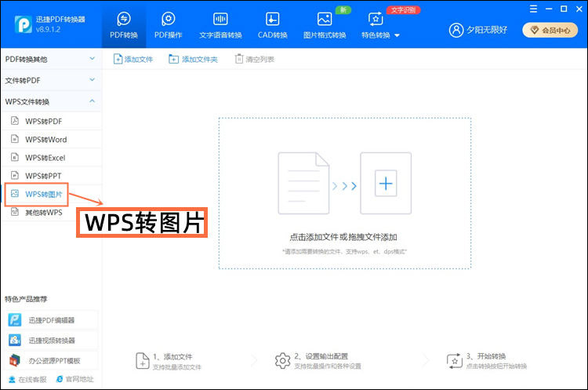Click the 特色产品推荐 heading
Image resolution: width=588 pixels, height=390 pixels.
click(x=26, y=299)
